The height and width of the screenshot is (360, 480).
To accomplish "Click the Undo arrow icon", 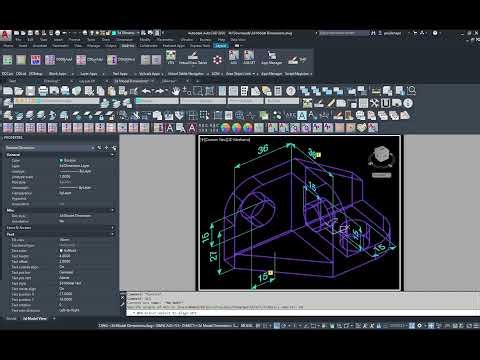I will (147, 91).
